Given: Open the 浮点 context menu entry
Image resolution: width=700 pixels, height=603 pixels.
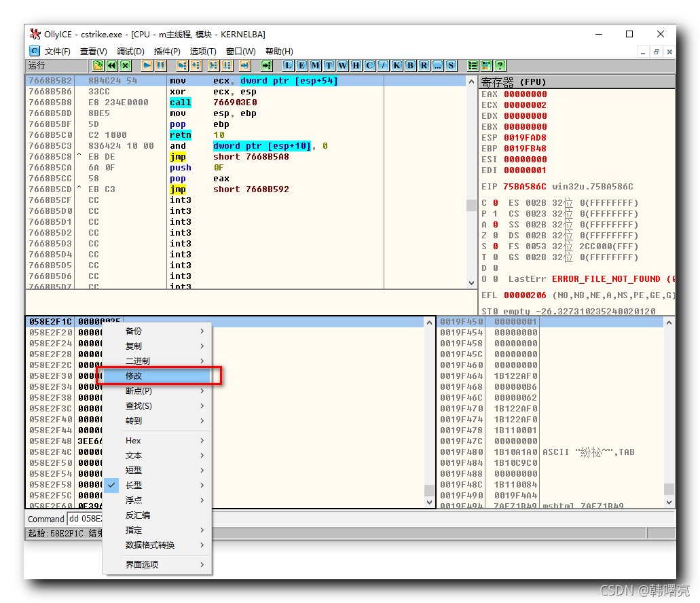Looking at the screenshot, I should coord(157,500).
